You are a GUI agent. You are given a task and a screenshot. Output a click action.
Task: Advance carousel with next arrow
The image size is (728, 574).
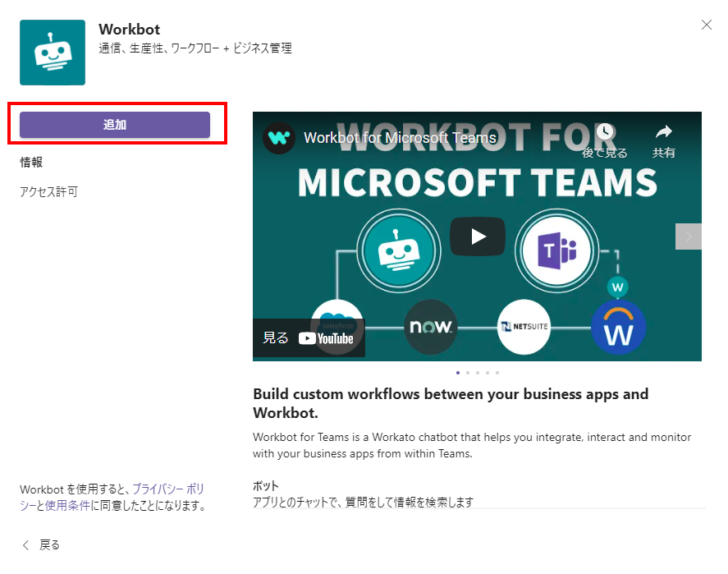tap(689, 236)
